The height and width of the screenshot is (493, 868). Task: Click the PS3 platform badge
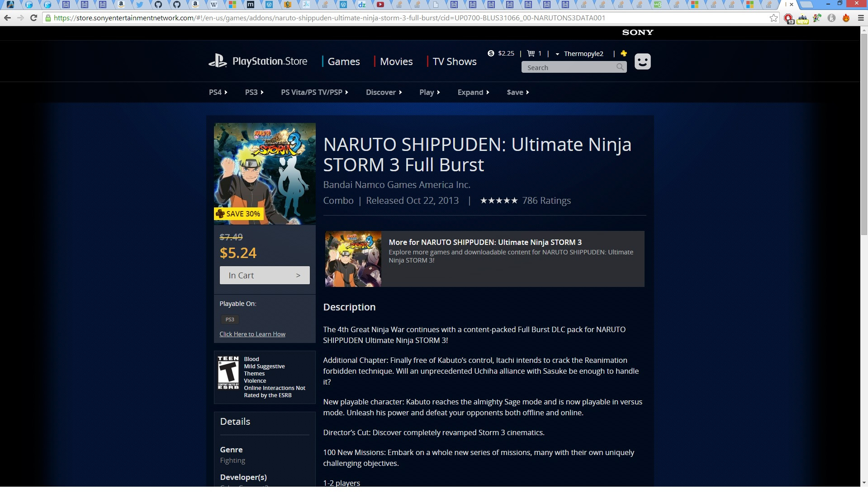pyautogui.click(x=230, y=319)
